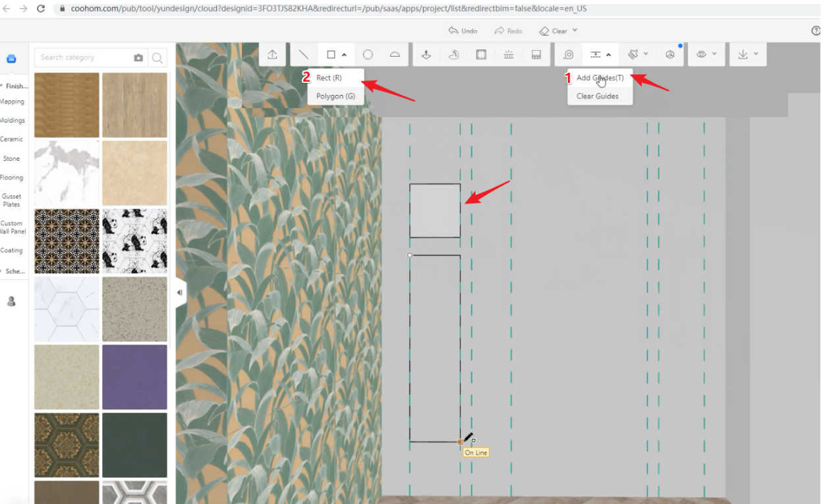Click the lighting strip tool icon

509,55
